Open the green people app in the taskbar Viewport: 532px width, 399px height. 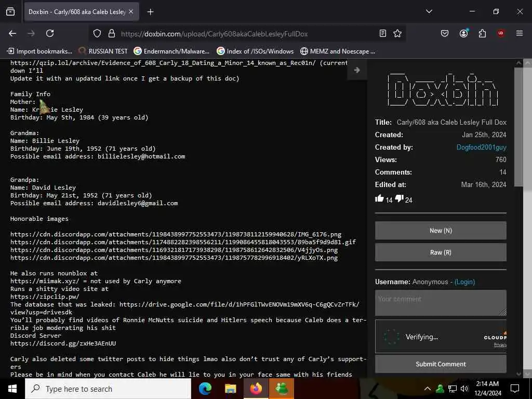click(x=282, y=389)
